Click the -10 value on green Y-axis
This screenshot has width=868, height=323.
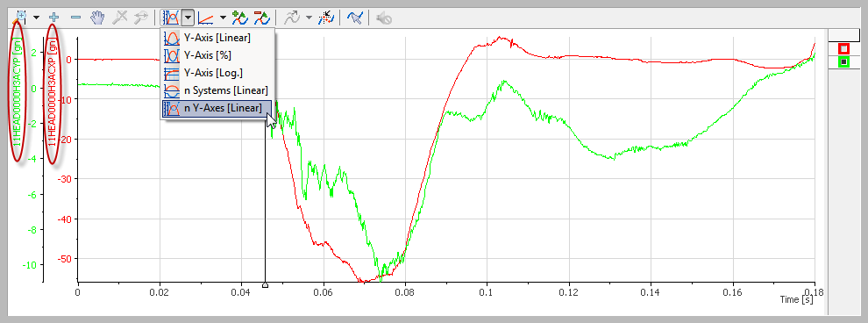coord(30,265)
